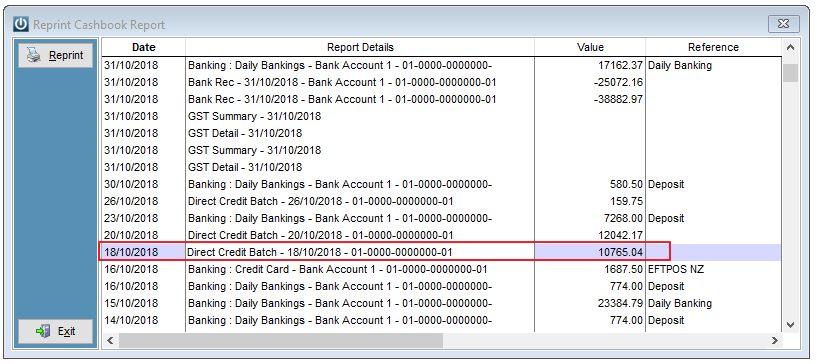This screenshot has height=364, width=817.
Task: Select the second GST Detail - 31/10/2018 row
Action: (x=441, y=167)
